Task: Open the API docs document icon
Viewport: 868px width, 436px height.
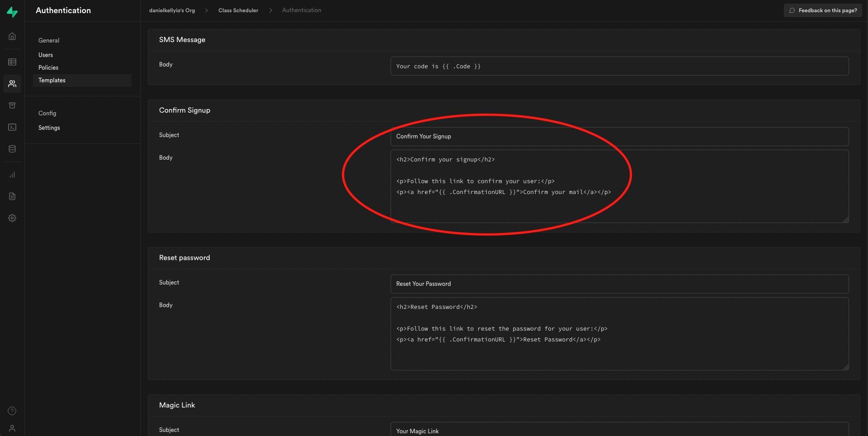Action: coord(12,196)
